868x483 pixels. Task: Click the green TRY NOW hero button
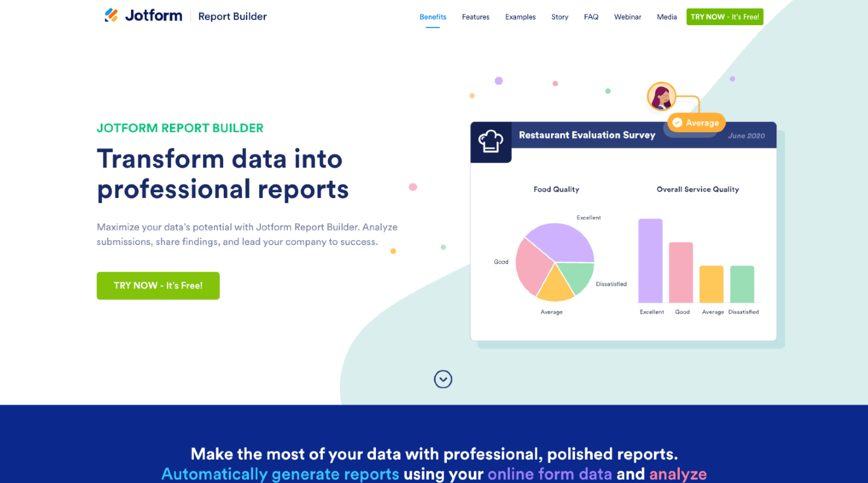point(158,285)
